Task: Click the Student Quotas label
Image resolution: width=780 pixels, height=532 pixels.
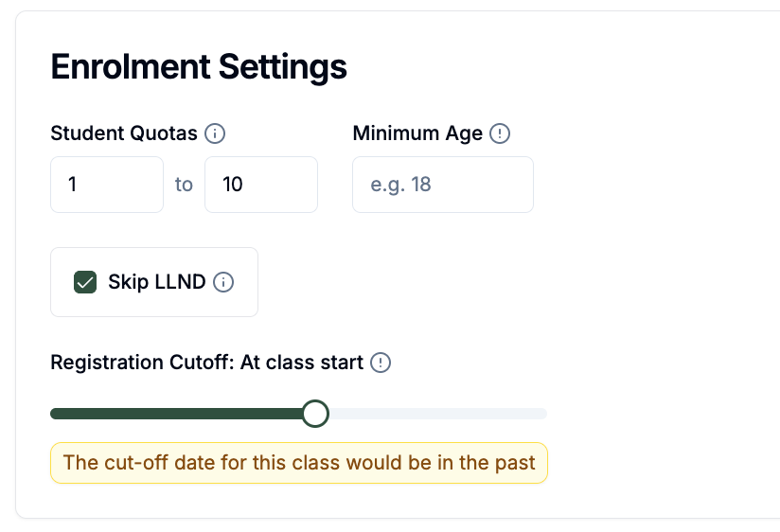Action: tap(124, 133)
